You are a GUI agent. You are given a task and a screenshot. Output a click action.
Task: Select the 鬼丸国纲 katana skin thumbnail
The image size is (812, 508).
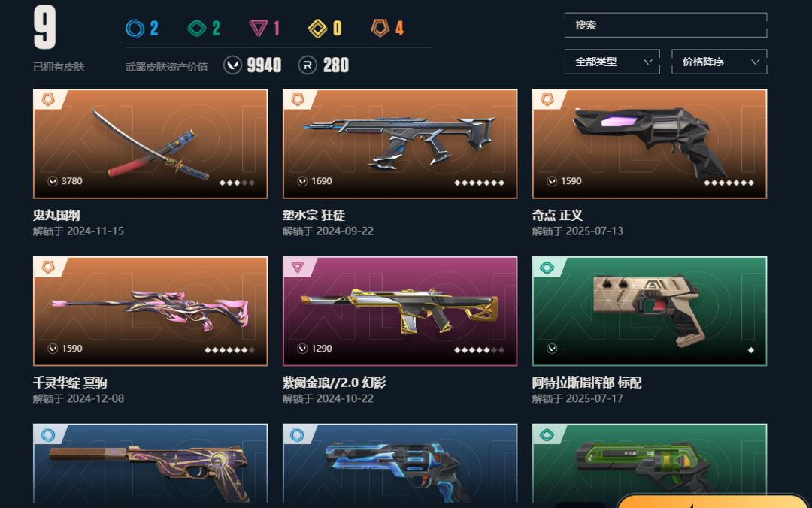point(150,144)
